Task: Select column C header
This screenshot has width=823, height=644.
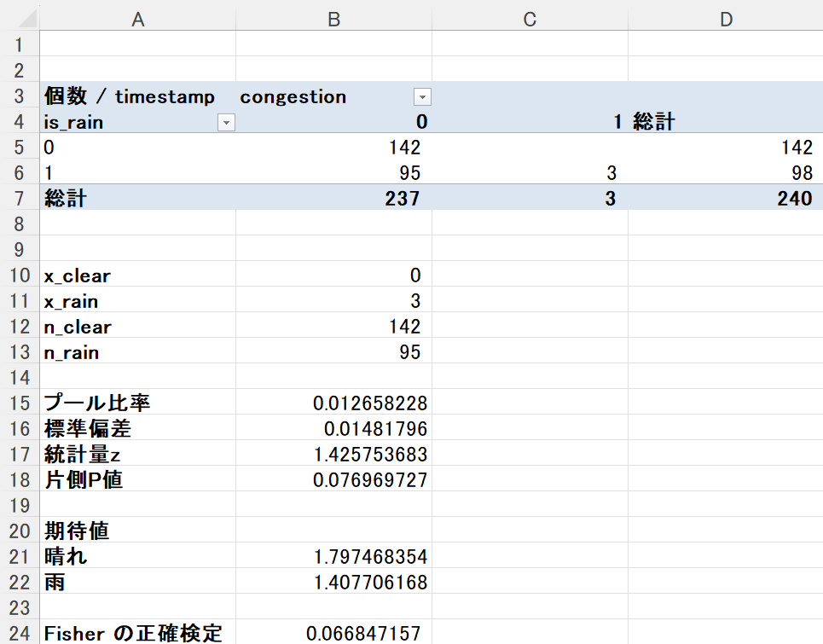Action: (x=530, y=19)
